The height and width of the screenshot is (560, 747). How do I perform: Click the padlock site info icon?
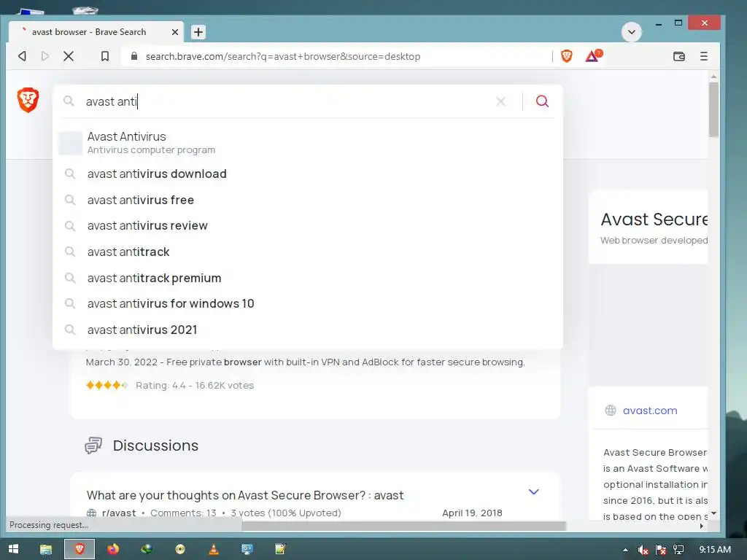coord(134,56)
